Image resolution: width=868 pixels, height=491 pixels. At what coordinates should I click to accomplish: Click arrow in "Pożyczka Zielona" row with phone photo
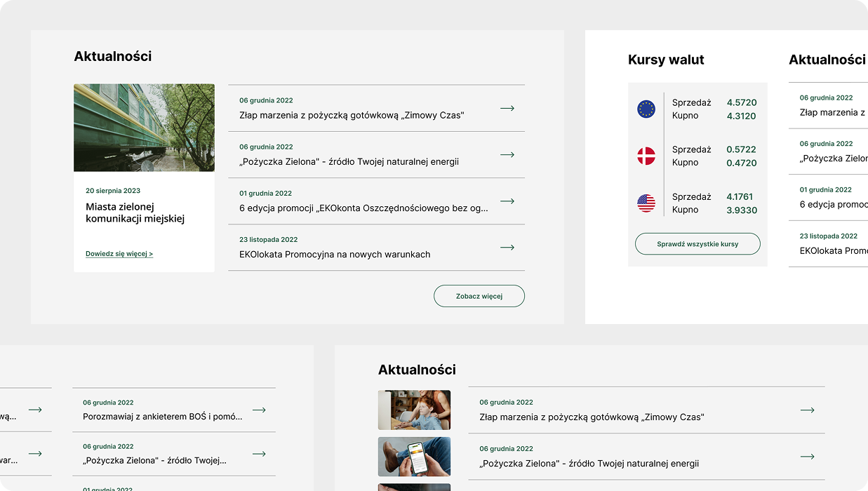(808, 456)
